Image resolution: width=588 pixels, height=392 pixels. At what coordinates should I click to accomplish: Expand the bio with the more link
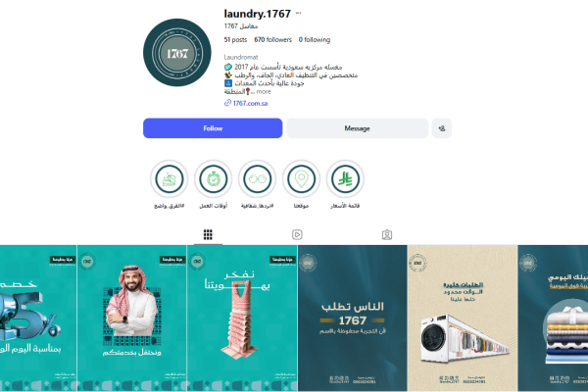point(264,91)
